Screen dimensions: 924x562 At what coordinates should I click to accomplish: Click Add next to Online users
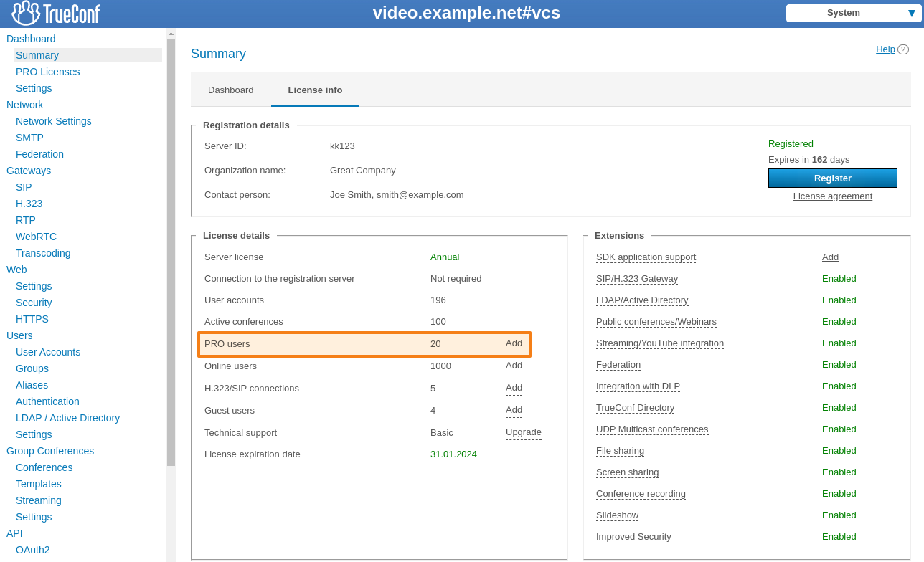coord(514,366)
